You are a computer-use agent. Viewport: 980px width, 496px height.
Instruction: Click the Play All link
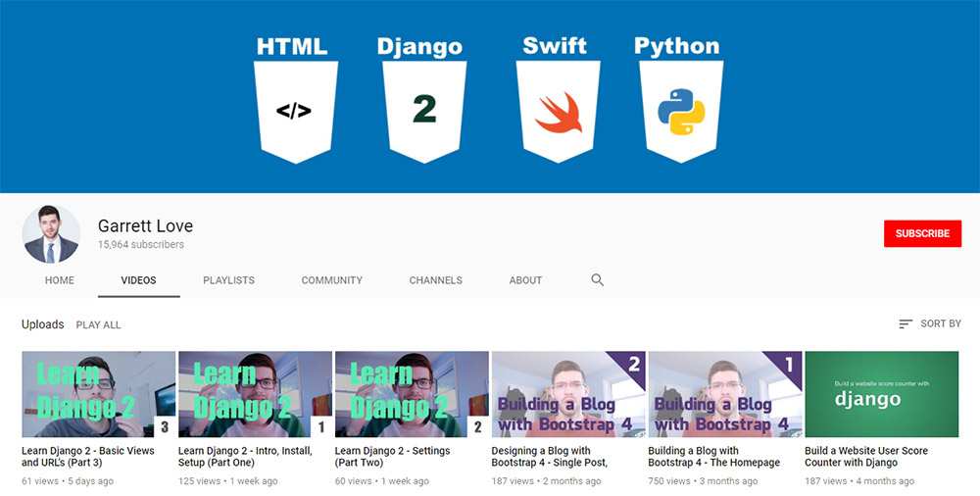pos(99,324)
